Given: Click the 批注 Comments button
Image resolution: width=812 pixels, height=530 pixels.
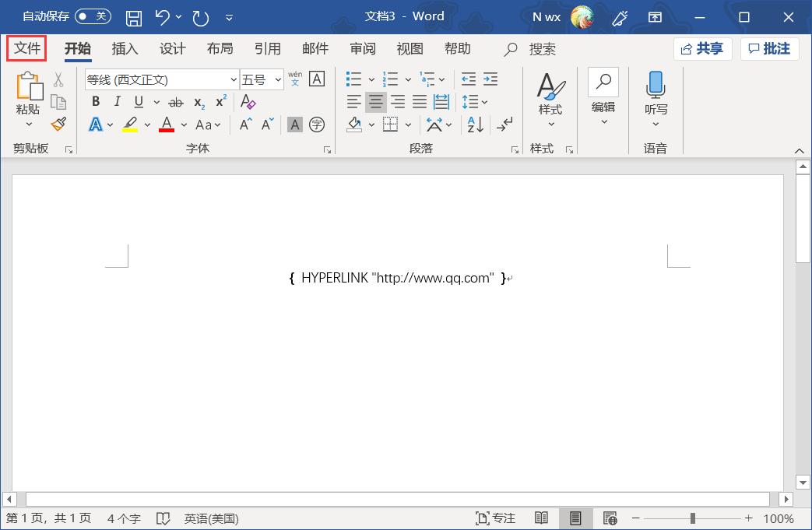Looking at the screenshot, I should (769, 49).
